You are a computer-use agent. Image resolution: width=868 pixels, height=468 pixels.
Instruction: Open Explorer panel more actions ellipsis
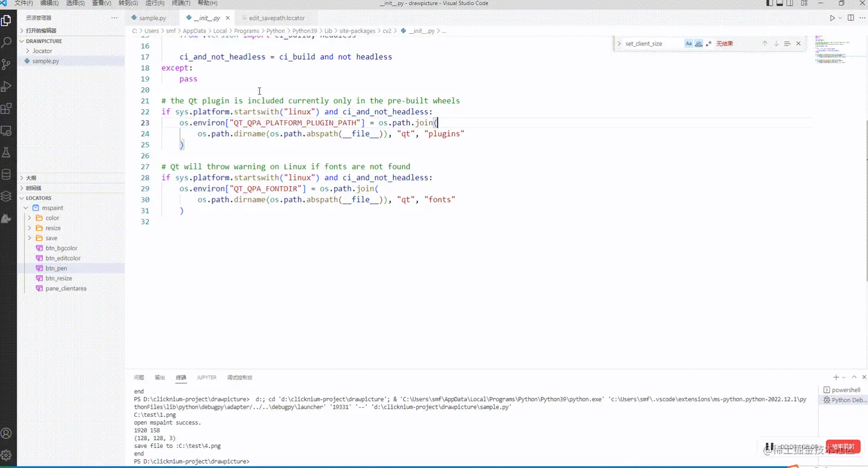coord(114,18)
